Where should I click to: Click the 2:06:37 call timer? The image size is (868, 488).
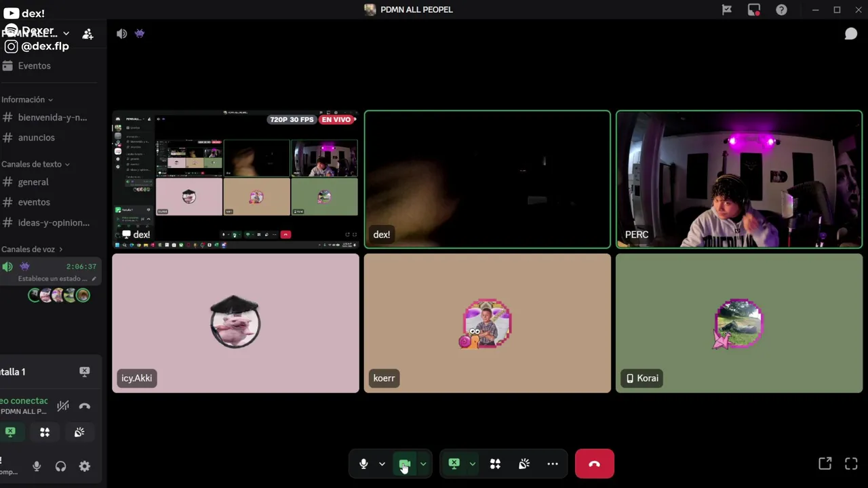tap(81, 267)
